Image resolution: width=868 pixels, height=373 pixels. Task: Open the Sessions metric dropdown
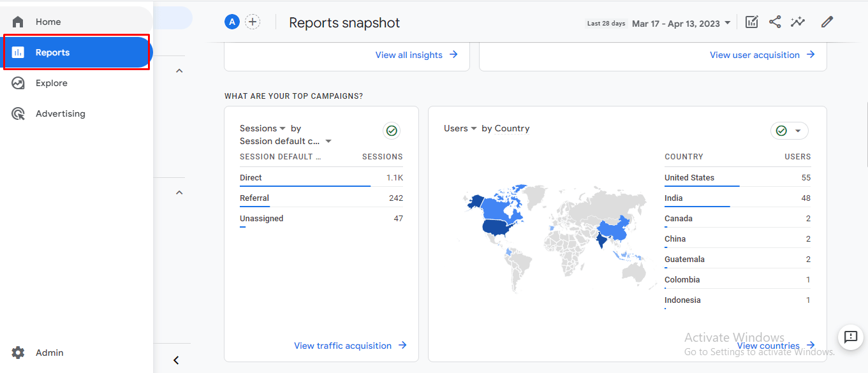[x=263, y=128]
